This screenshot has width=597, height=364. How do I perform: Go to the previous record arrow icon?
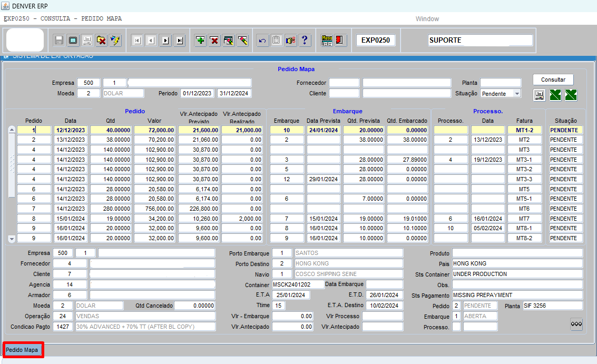click(x=152, y=41)
